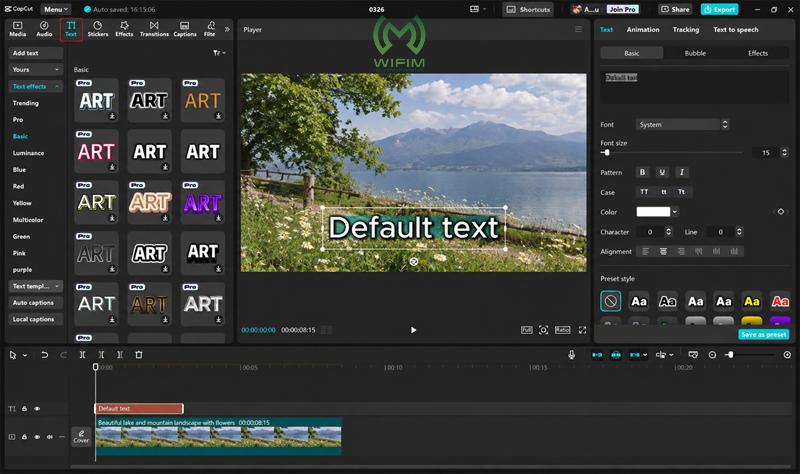Open the Audio panel
Screen dimensions: 800x474
[x=44, y=29]
